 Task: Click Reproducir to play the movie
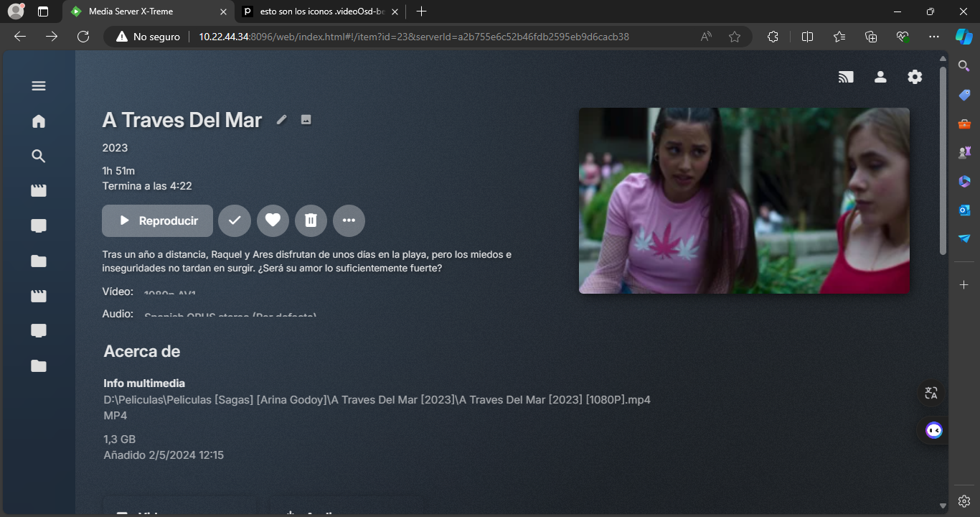click(157, 220)
